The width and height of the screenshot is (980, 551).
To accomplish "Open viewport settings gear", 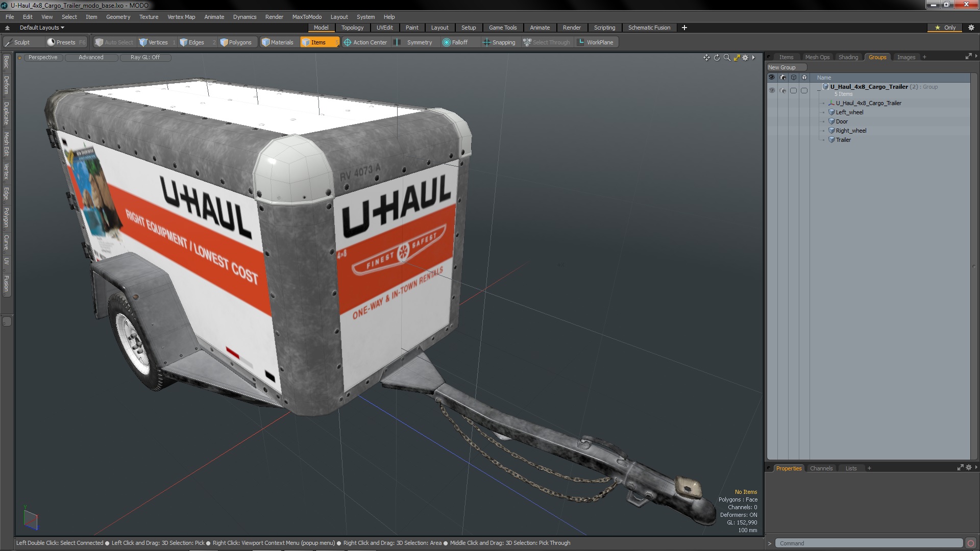I will point(745,58).
